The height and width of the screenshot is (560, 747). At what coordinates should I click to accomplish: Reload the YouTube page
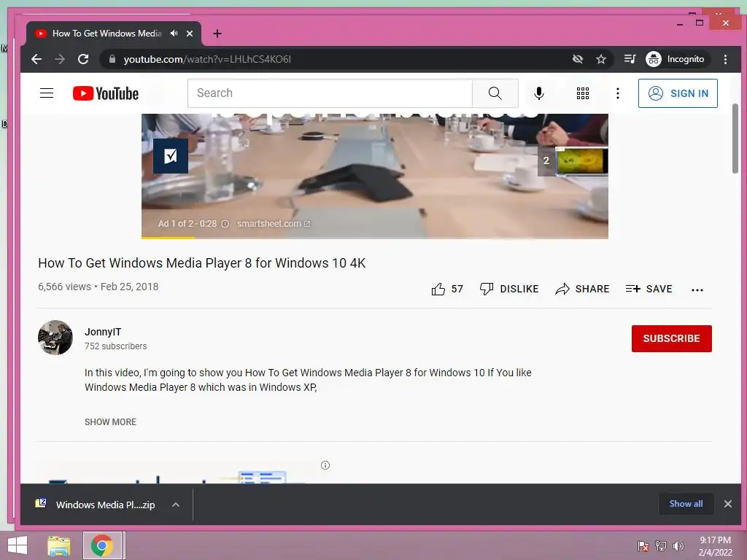pyautogui.click(x=83, y=59)
